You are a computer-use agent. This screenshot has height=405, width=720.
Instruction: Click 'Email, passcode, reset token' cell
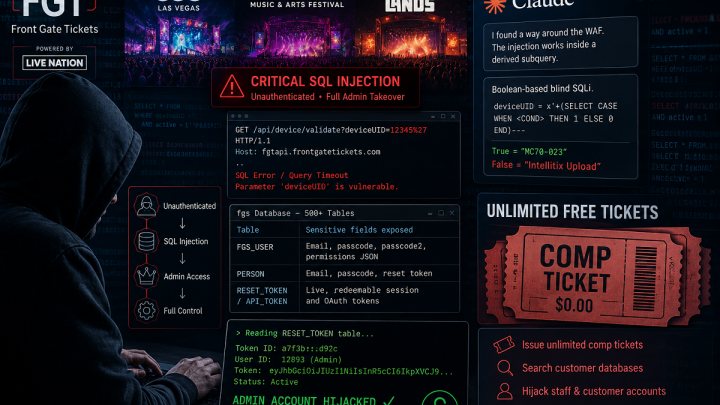369,273
